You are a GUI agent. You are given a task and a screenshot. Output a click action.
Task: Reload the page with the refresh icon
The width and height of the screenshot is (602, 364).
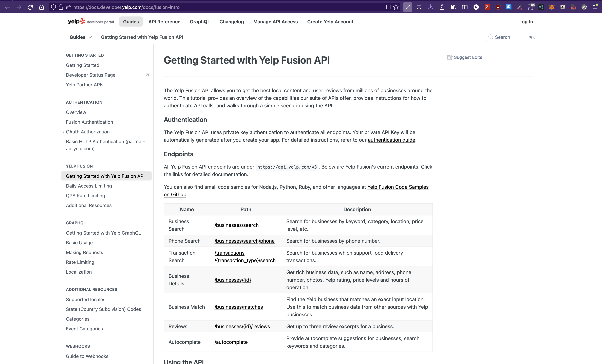(30, 7)
